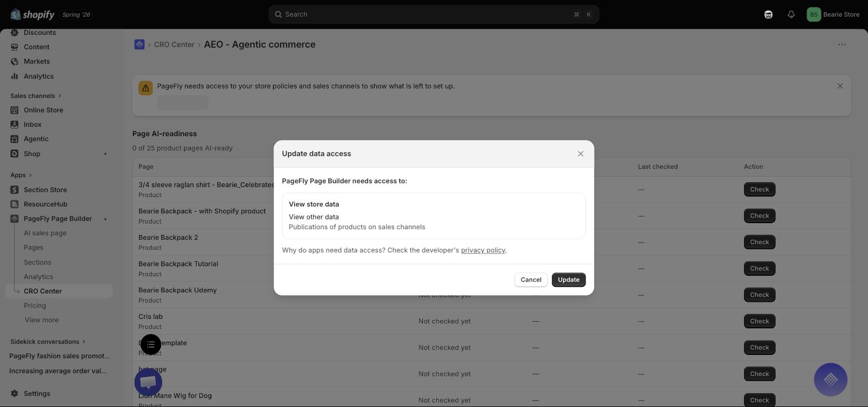Open Settings in the sidebar
Image resolution: width=868 pixels, height=407 pixels.
pos(37,394)
